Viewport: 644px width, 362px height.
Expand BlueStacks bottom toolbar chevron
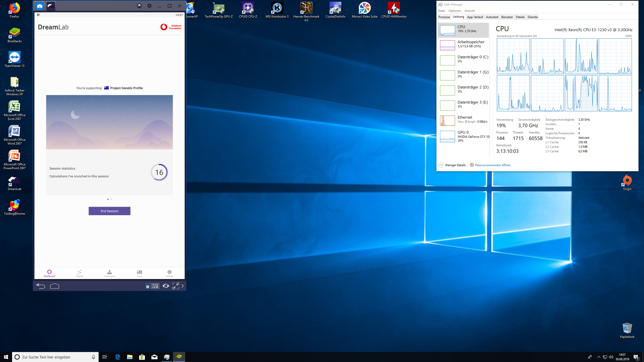(183, 286)
